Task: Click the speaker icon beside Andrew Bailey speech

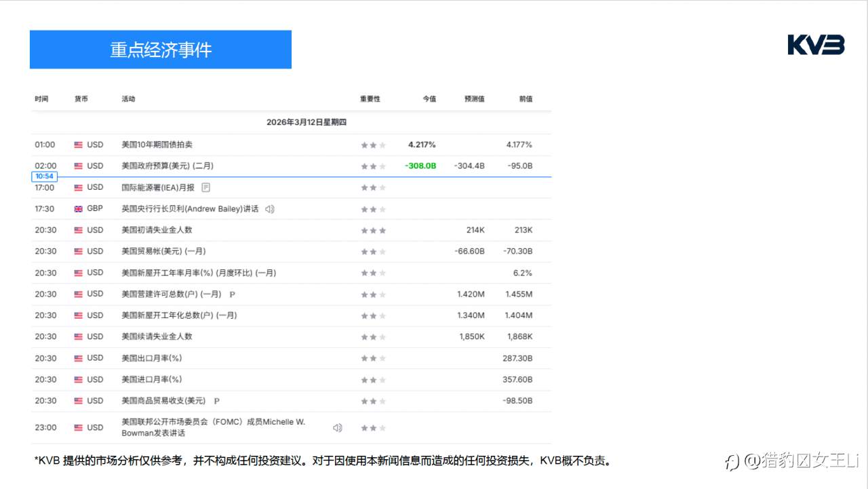Action: tap(269, 209)
